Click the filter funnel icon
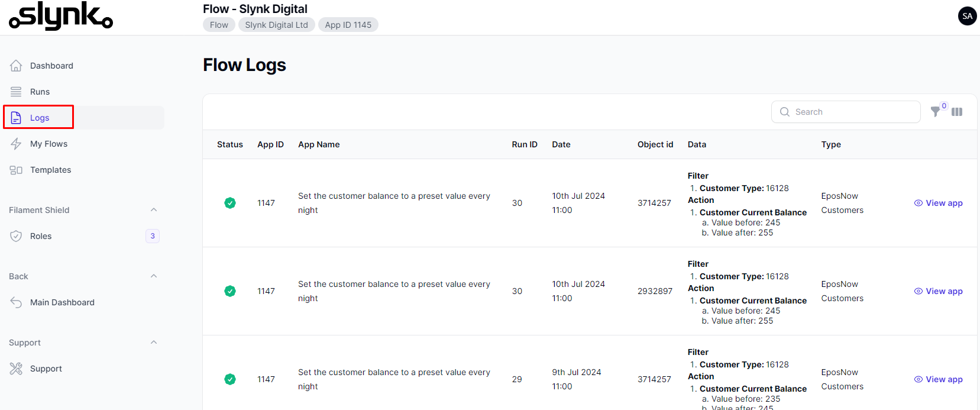Viewport: 980px width, 410px height. [x=935, y=112]
